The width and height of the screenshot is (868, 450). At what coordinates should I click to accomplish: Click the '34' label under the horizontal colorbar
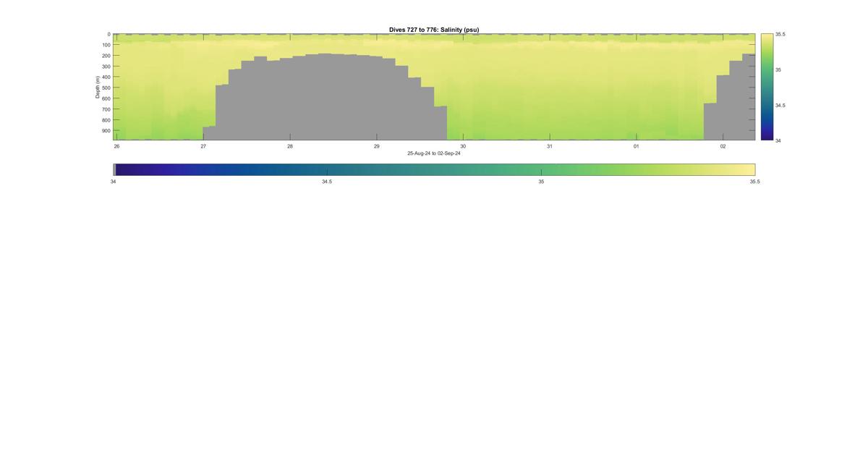pos(113,182)
